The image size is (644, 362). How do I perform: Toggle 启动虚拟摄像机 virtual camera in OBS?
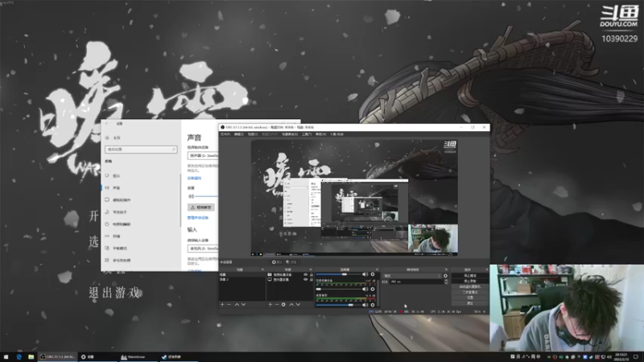point(470,286)
